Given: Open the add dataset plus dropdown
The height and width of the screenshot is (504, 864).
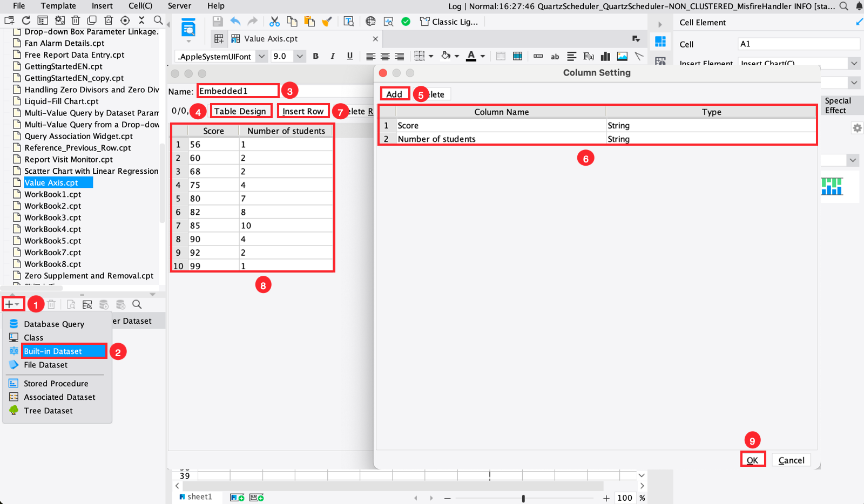Looking at the screenshot, I should [x=12, y=304].
